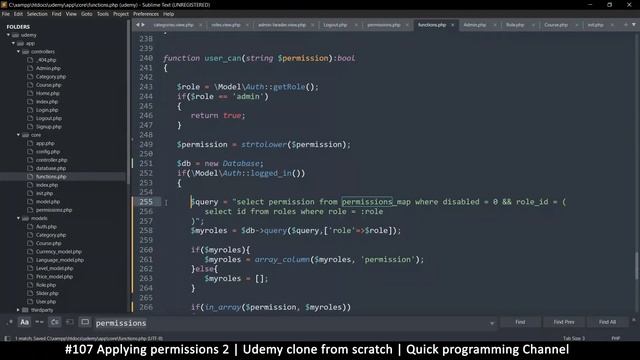Click the Find Prev button

pos(564,322)
